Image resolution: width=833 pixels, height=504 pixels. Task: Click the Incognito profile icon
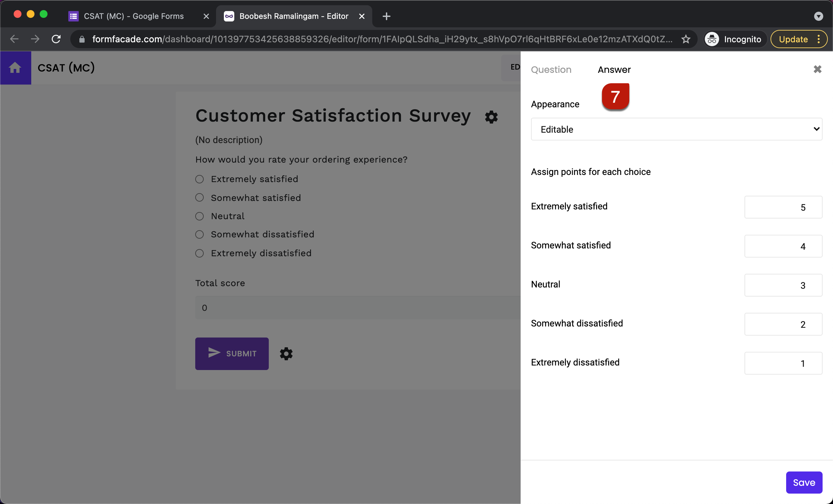[x=712, y=39]
